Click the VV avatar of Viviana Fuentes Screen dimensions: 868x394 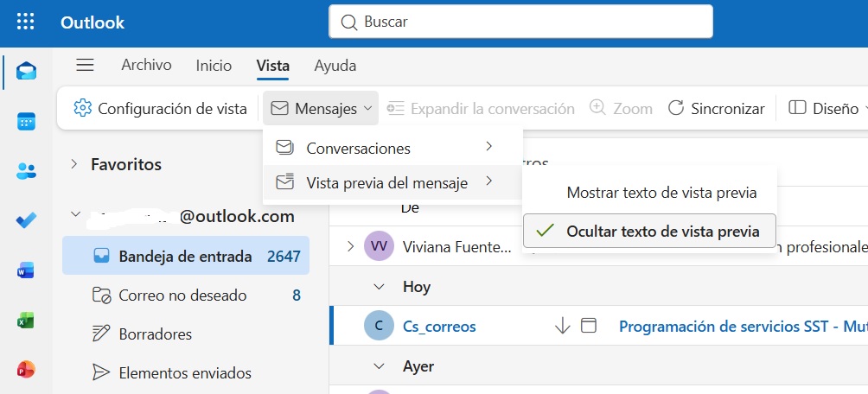(x=379, y=245)
